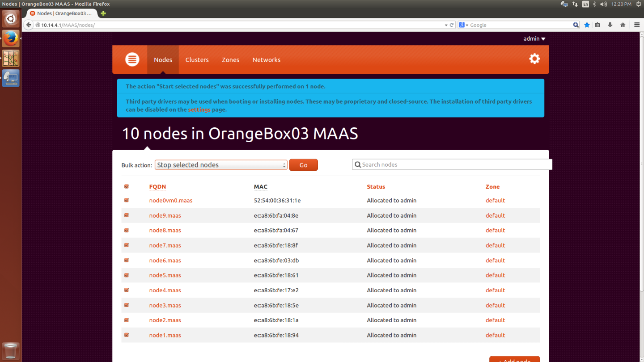Image resolution: width=644 pixels, height=362 pixels.
Task: Sort by the Zone column header
Action: point(492,187)
